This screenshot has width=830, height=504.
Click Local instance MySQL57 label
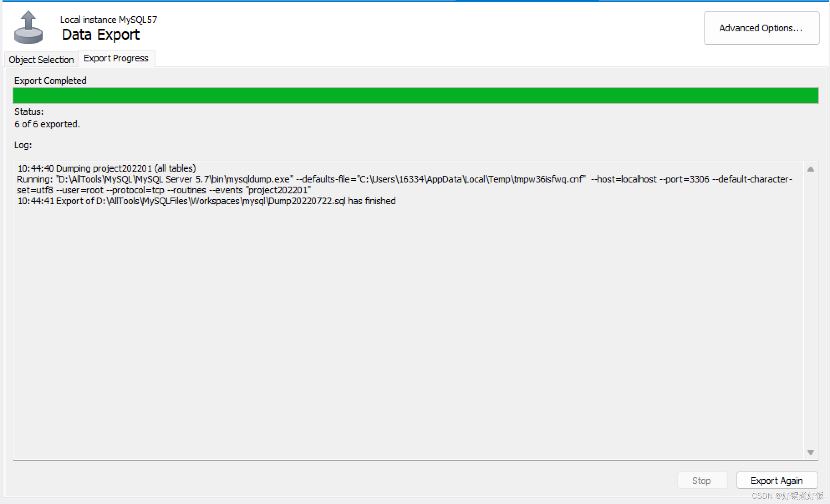[109, 20]
